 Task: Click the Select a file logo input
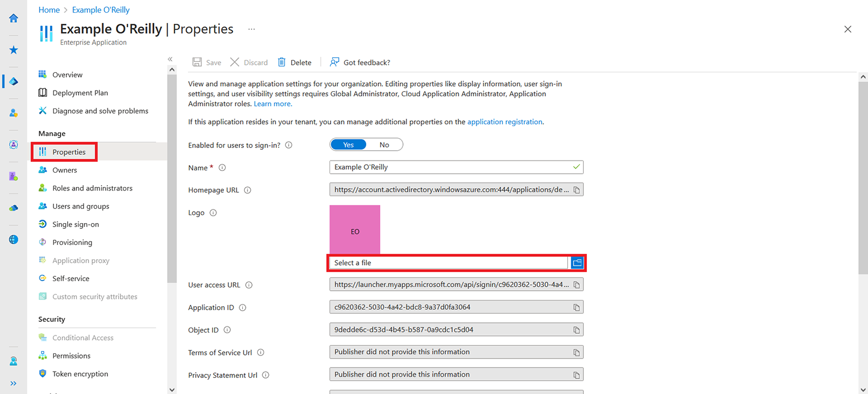tap(448, 263)
